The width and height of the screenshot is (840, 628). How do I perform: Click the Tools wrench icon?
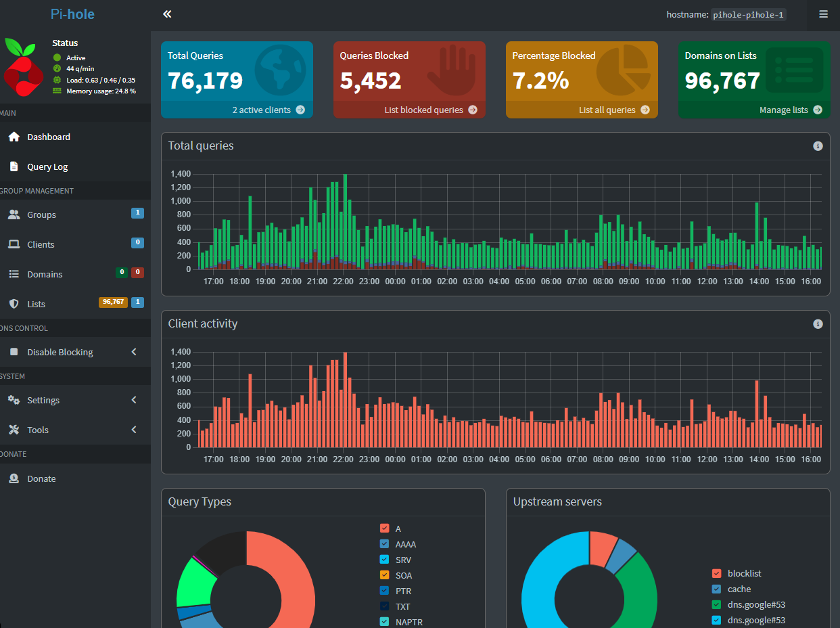pos(14,430)
